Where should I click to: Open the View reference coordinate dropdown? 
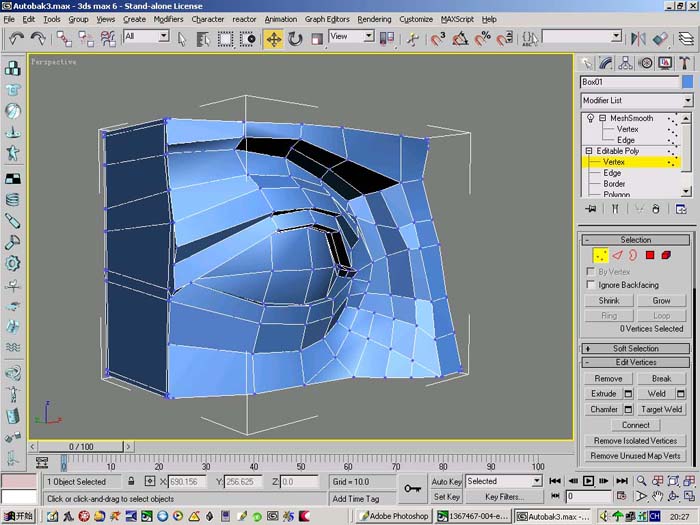point(351,36)
